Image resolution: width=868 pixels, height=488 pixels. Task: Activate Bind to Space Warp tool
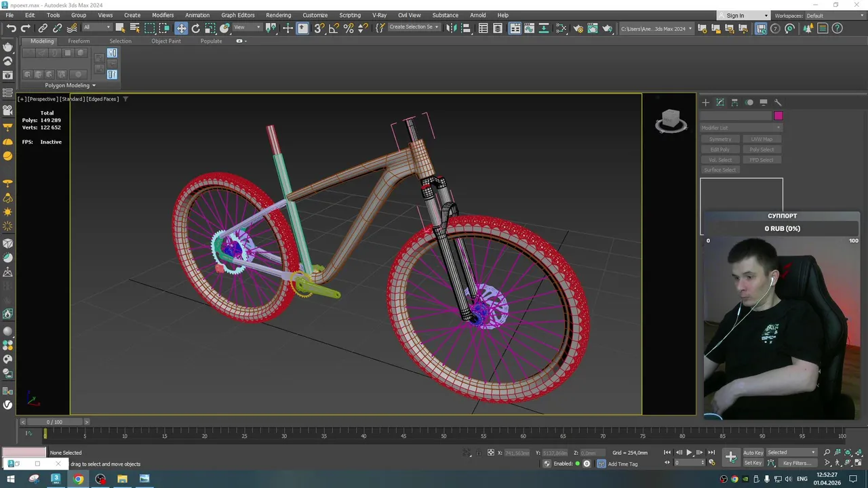click(x=72, y=28)
